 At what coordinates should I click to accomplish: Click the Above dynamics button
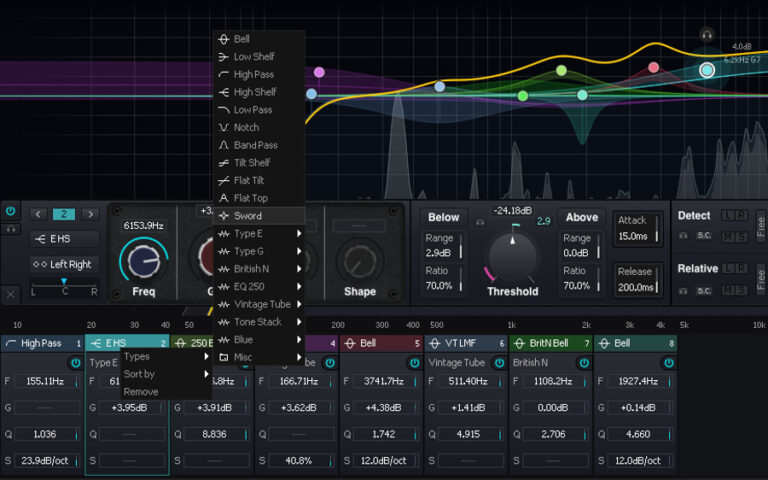pyautogui.click(x=582, y=217)
